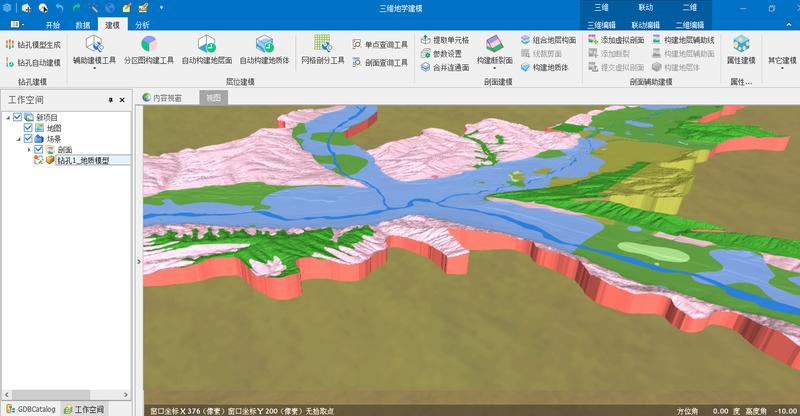Switch to the 视图 view tab
Viewport: 800px width, 416px height.
pos(214,97)
